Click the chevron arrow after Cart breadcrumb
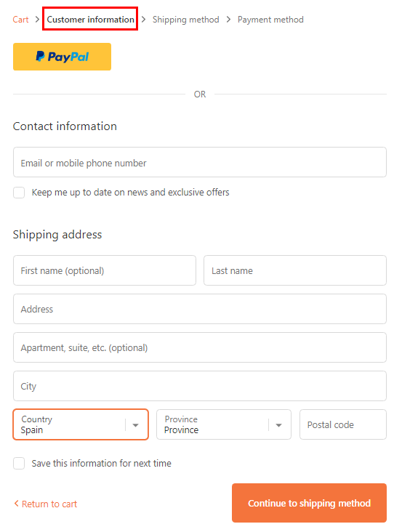The image size is (394, 532). [x=37, y=20]
